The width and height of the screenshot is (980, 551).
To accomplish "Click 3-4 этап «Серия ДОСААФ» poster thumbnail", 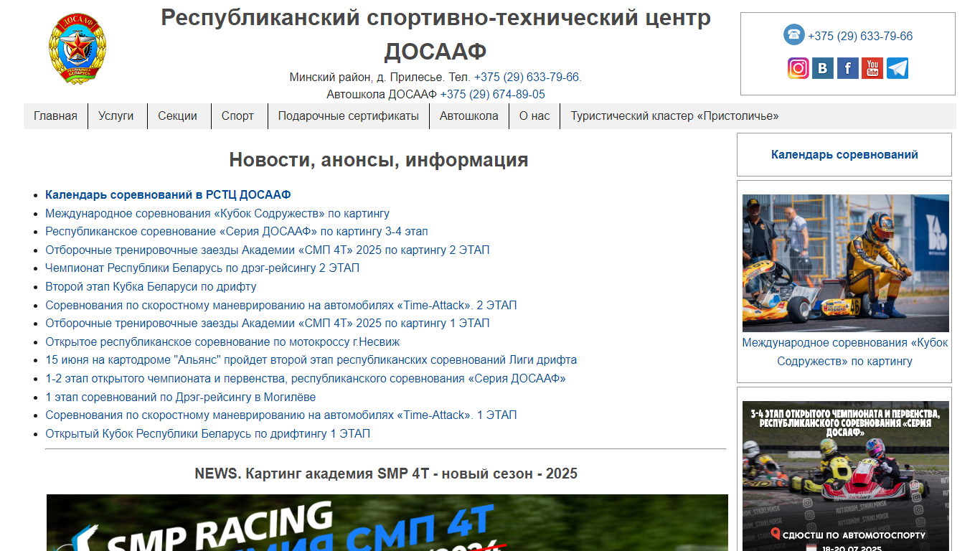I will click(845, 476).
